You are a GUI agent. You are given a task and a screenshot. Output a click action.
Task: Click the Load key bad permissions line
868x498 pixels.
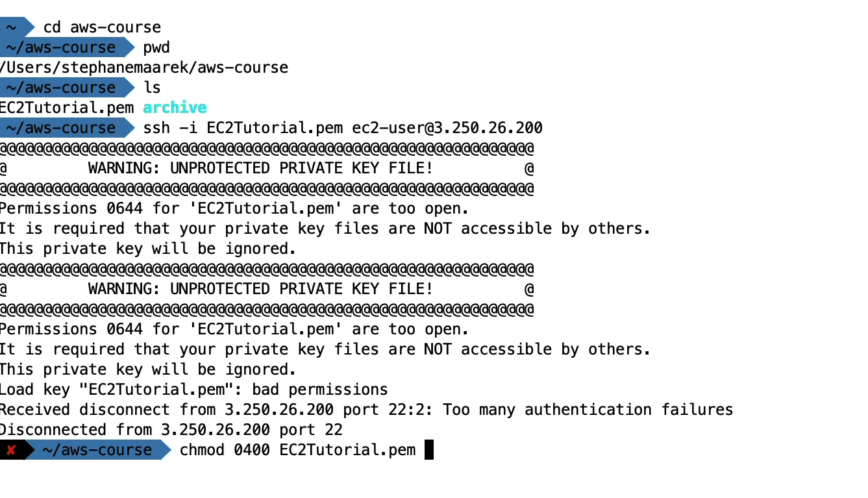[193, 390]
